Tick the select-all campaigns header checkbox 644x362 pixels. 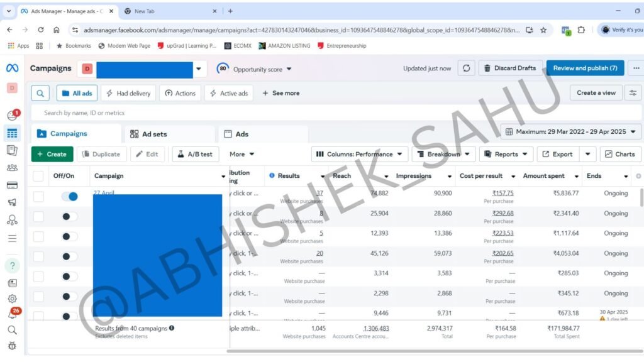(38, 176)
